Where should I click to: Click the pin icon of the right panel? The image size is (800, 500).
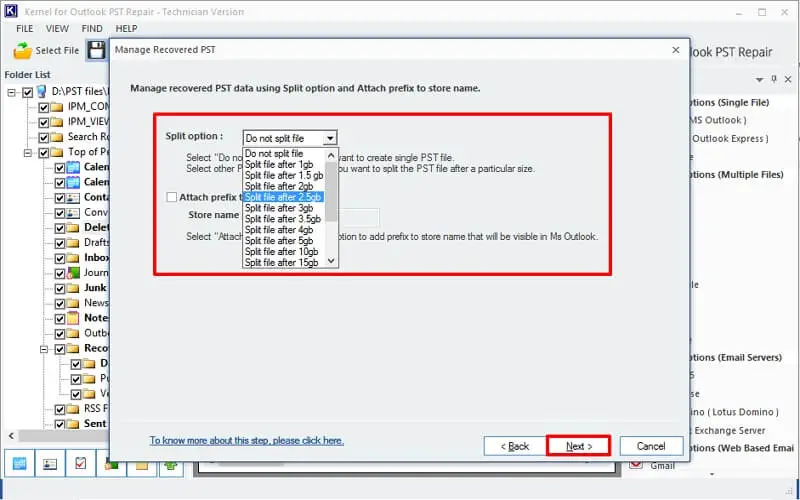pyautogui.click(x=774, y=79)
